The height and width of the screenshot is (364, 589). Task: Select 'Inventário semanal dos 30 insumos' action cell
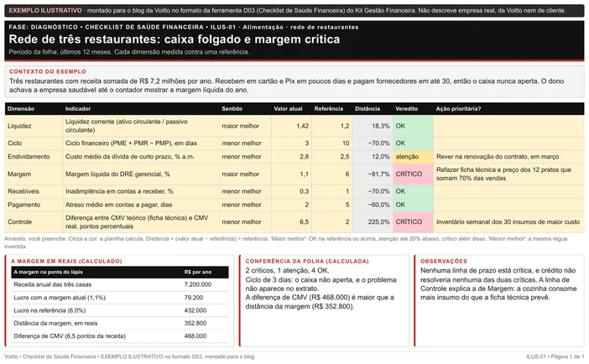coord(509,221)
